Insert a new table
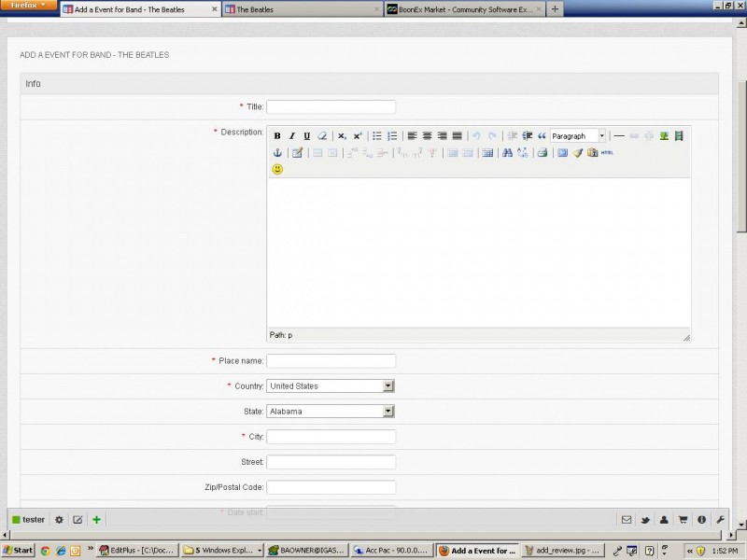This screenshot has width=747, height=560. (487, 152)
